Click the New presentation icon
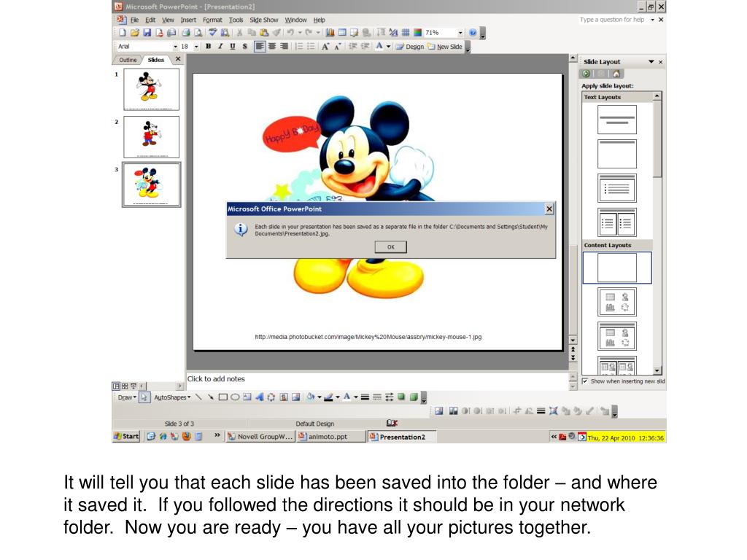This screenshot has height=560, width=747. [x=123, y=33]
